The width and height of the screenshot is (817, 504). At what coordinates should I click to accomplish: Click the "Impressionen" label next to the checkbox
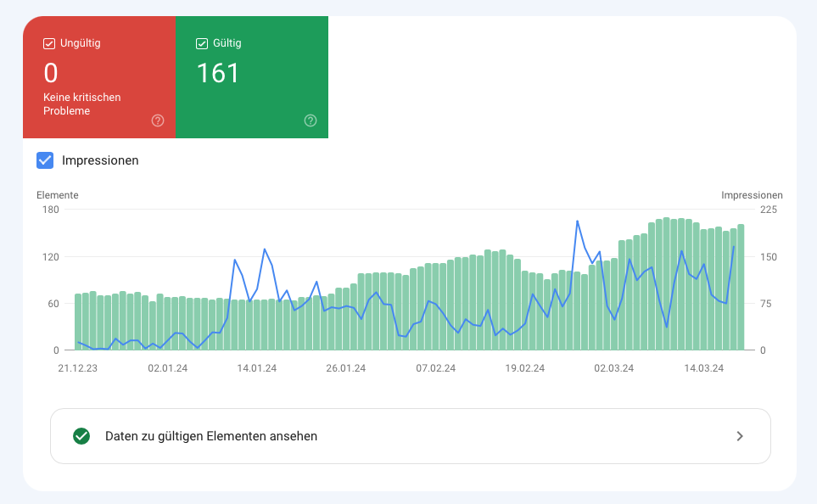tap(102, 160)
